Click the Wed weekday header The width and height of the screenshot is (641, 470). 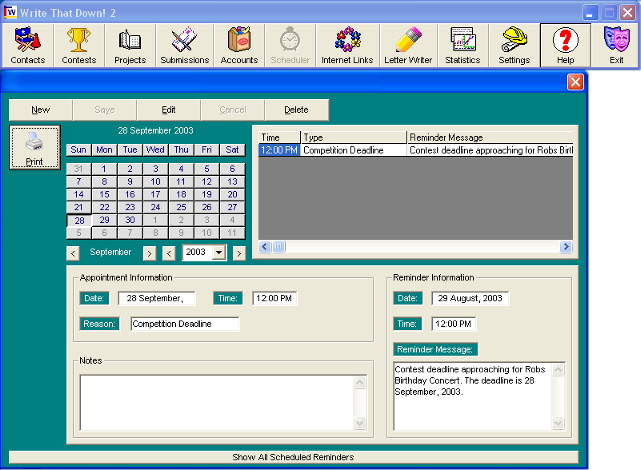tap(155, 150)
